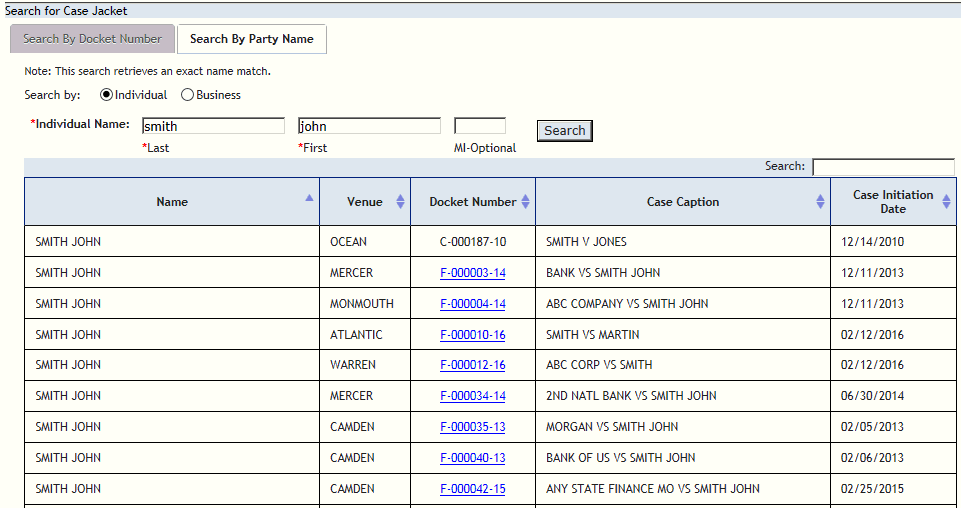Follow the F-000010-16 docket link

pyautogui.click(x=472, y=335)
